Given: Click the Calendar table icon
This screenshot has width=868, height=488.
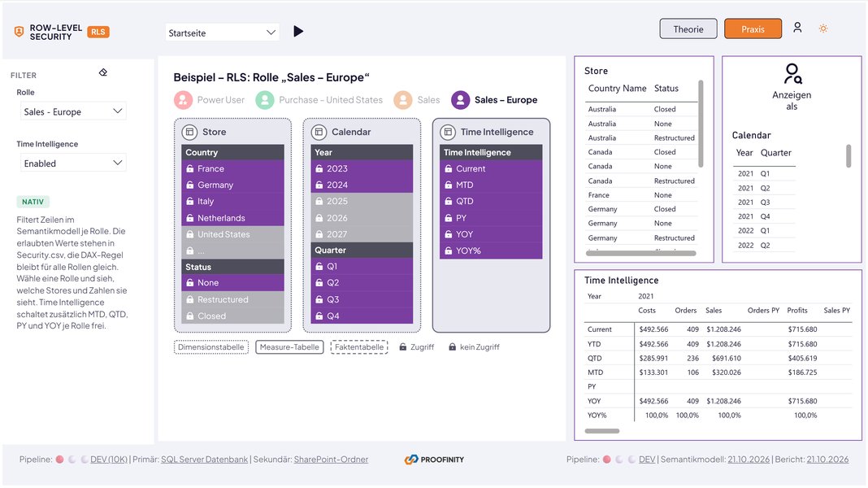Looking at the screenshot, I should tap(319, 132).
